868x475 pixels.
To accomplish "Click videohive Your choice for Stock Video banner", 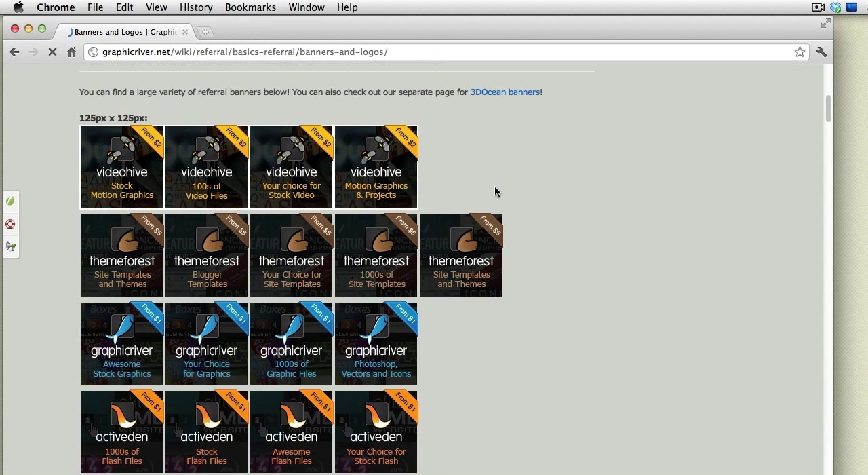I will click(x=292, y=167).
